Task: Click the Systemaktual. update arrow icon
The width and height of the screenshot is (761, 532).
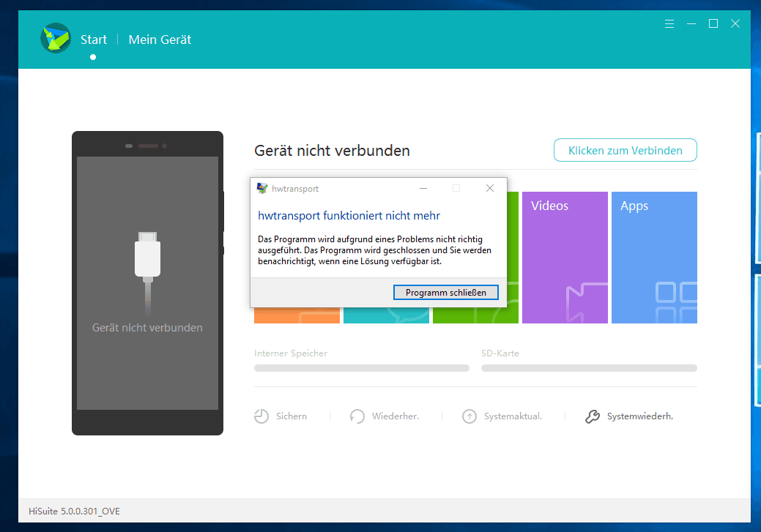Action: pyautogui.click(x=469, y=416)
